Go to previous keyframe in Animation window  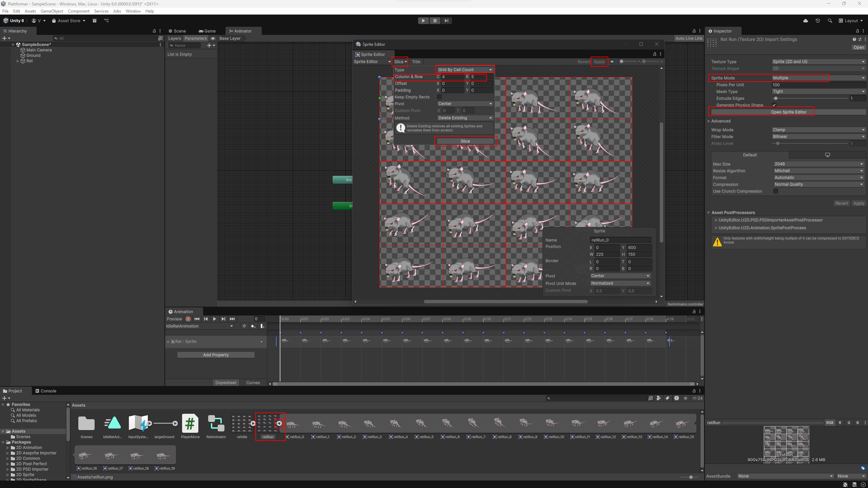pyautogui.click(x=206, y=319)
